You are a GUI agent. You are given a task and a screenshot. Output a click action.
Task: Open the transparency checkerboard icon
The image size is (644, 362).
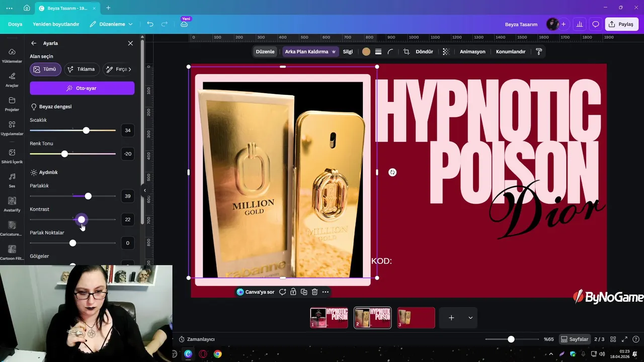pos(446,52)
